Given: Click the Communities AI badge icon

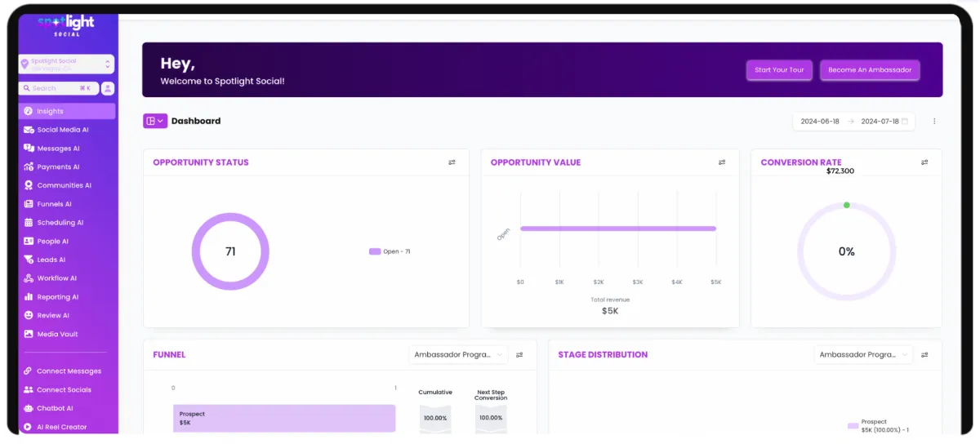Looking at the screenshot, I should [x=29, y=185].
